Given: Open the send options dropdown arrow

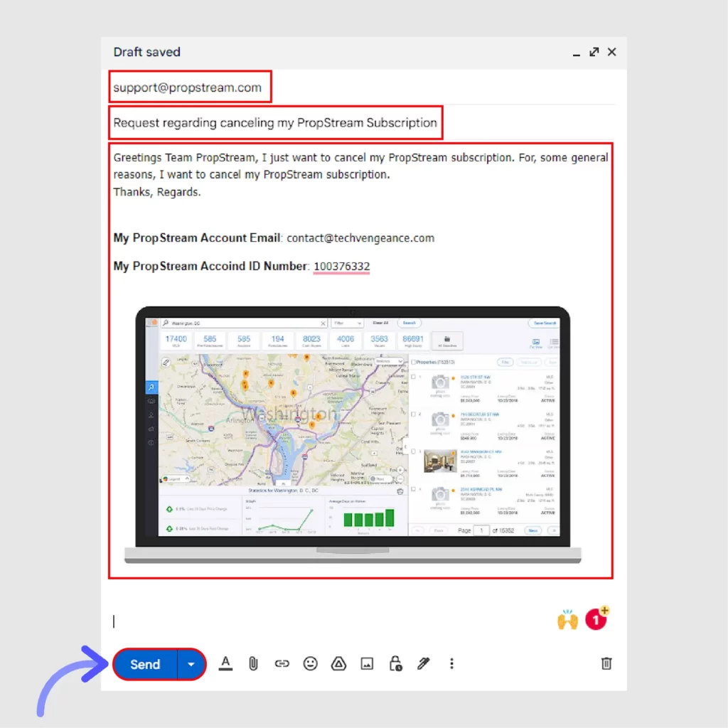Looking at the screenshot, I should pyautogui.click(x=191, y=664).
